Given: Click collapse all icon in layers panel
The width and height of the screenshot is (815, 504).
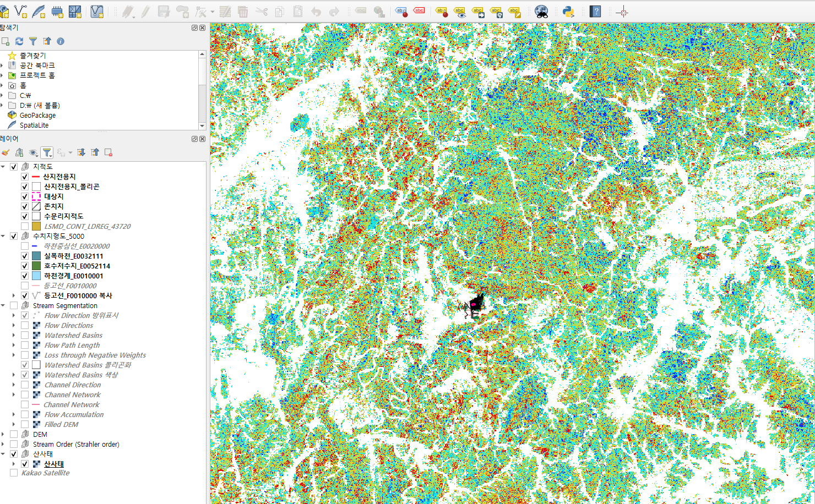Looking at the screenshot, I should (x=95, y=152).
